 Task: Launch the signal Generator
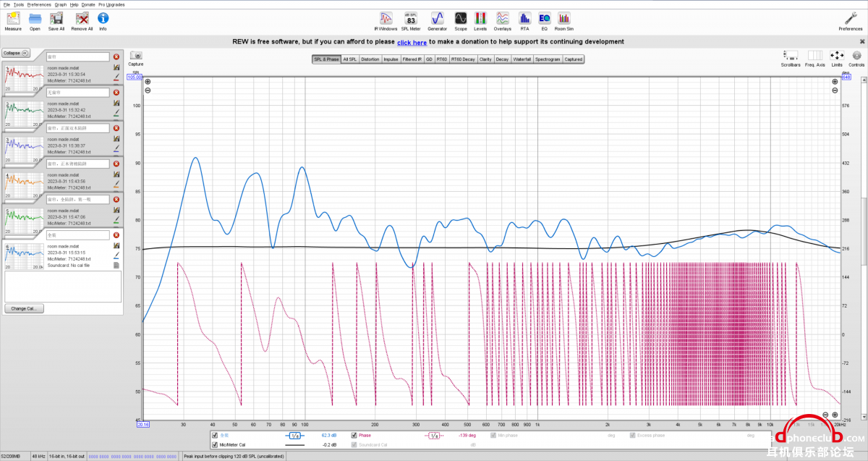[437, 18]
